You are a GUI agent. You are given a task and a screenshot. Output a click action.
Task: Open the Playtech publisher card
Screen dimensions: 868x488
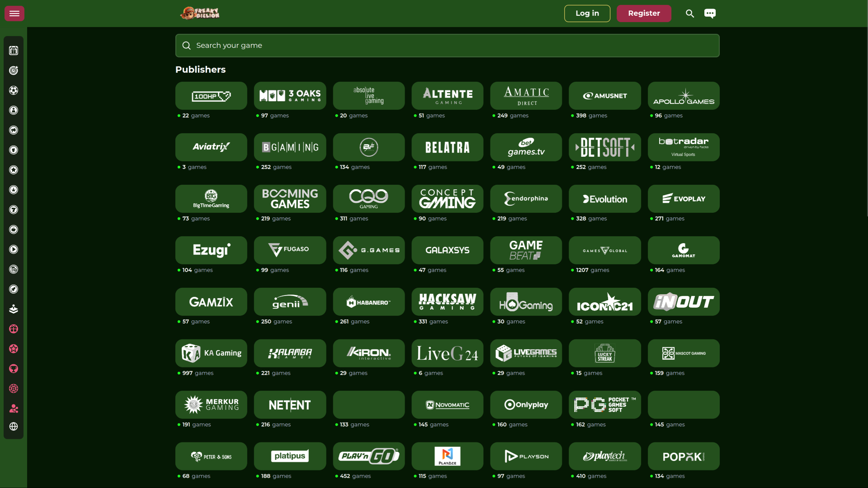604,456
